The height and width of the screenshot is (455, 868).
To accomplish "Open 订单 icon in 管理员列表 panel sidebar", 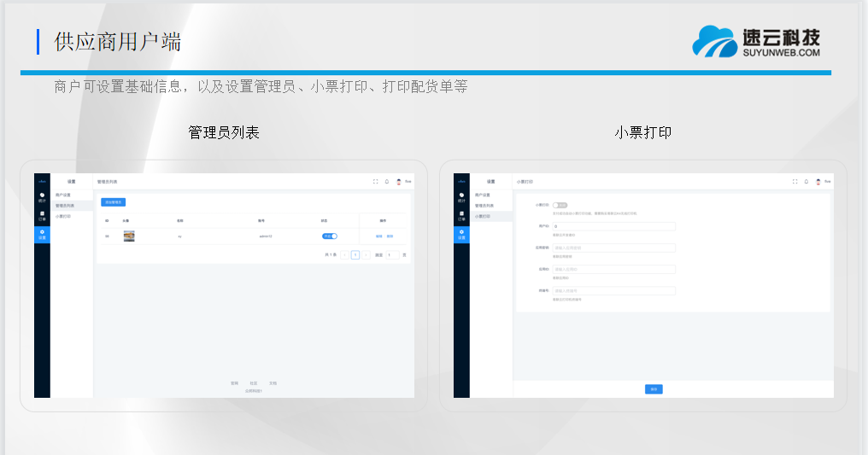I will tap(42, 215).
